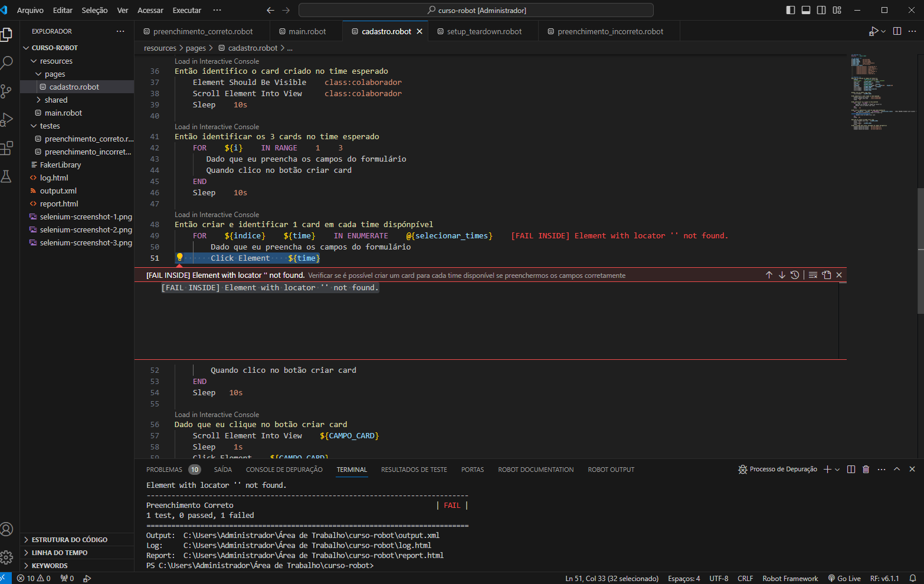
Task: Click the Go Live status bar button
Action: [x=844, y=578]
